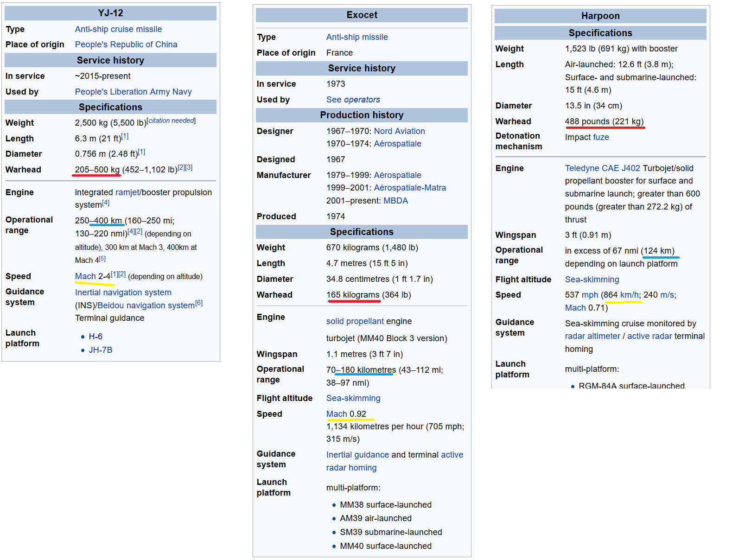Click the Exocet infobox title
Image resolution: width=745 pixels, height=560 pixels.
[x=362, y=15]
